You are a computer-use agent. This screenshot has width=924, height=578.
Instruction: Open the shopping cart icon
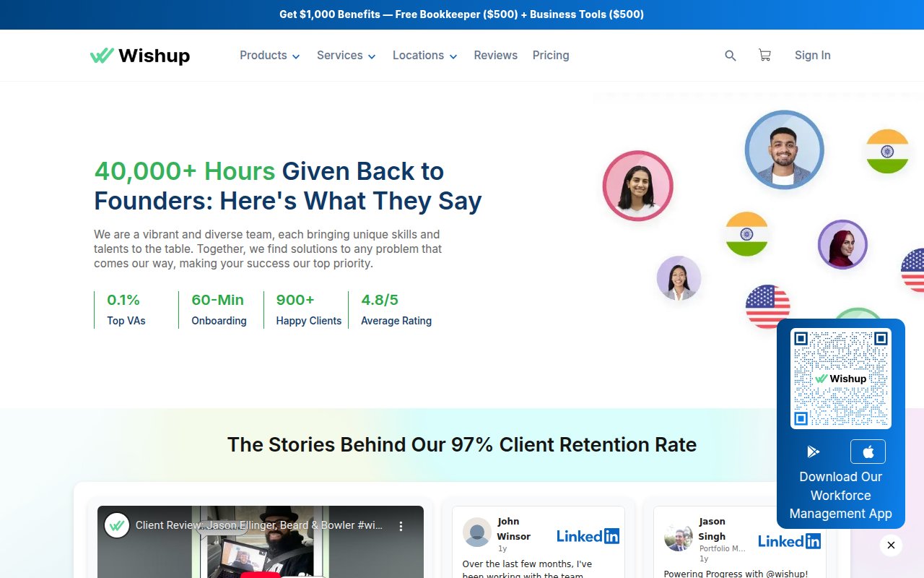point(764,55)
